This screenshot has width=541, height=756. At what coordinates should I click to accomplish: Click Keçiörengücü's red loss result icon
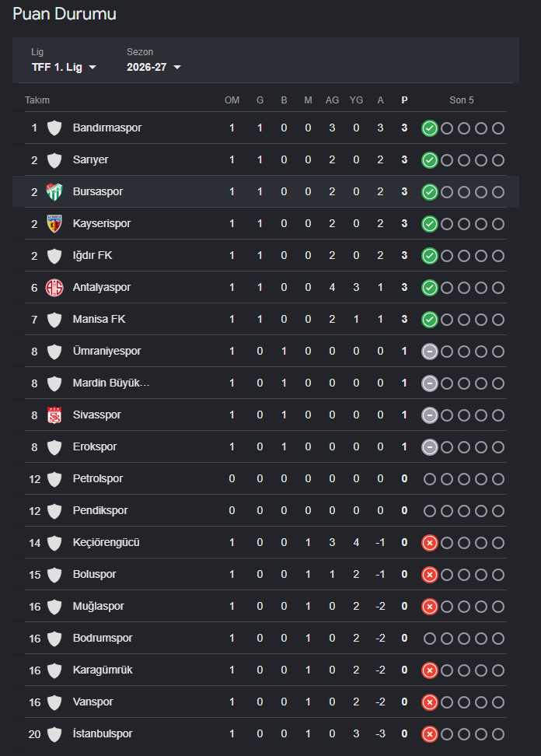click(429, 543)
